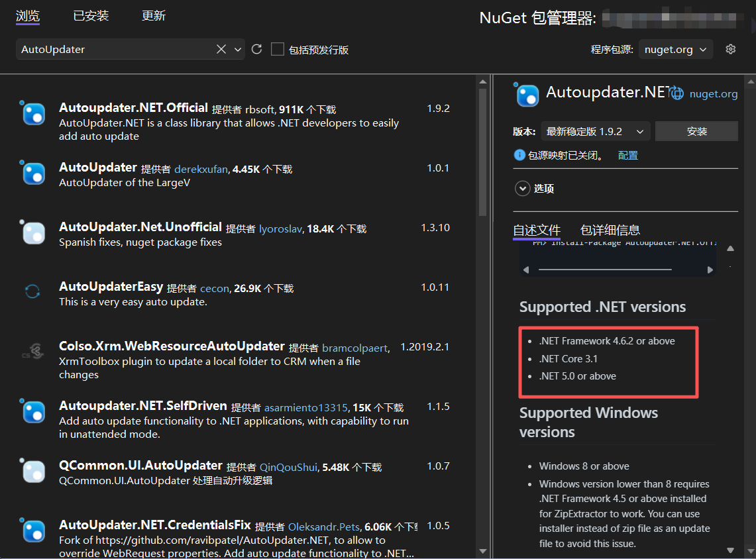
Task: Select the AutoUpdater.Net.Unofficial package title
Action: pos(140,227)
